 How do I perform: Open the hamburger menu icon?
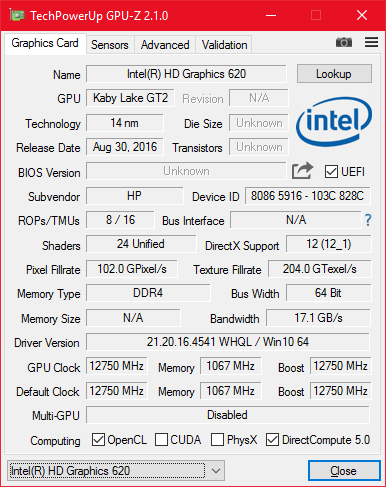click(x=371, y=42)
